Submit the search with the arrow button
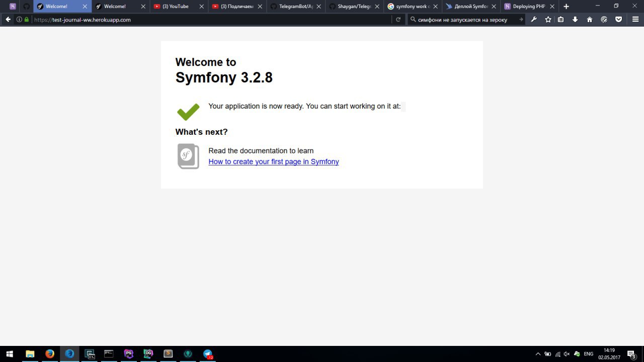This screenshot has width=644, height=362. click(x=521, y=20)
